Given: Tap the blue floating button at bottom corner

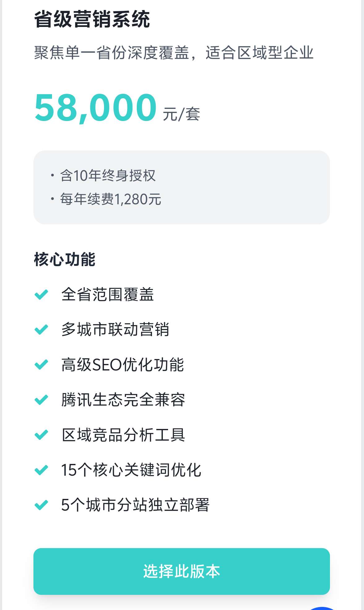Looking at the screenshot, I should point(322,608).
